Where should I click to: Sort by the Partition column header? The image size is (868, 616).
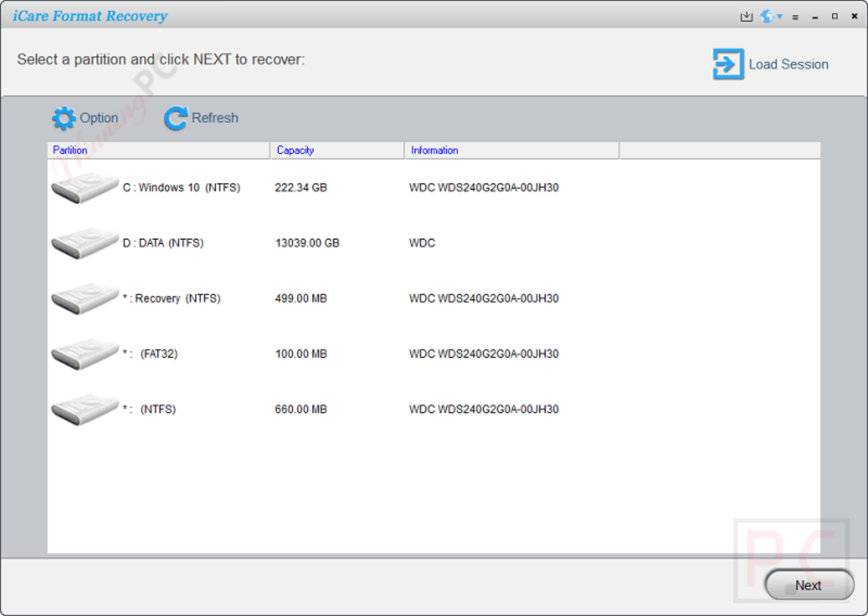[x=159, y=150]
